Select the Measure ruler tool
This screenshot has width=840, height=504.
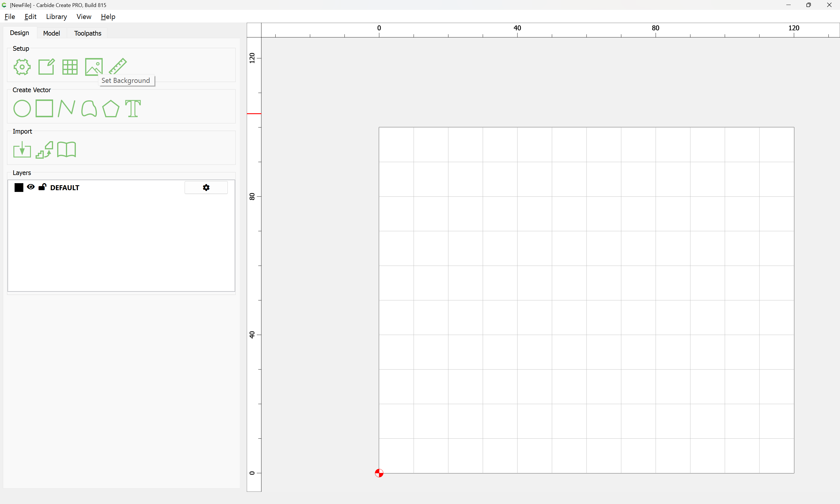click(118, 66)
